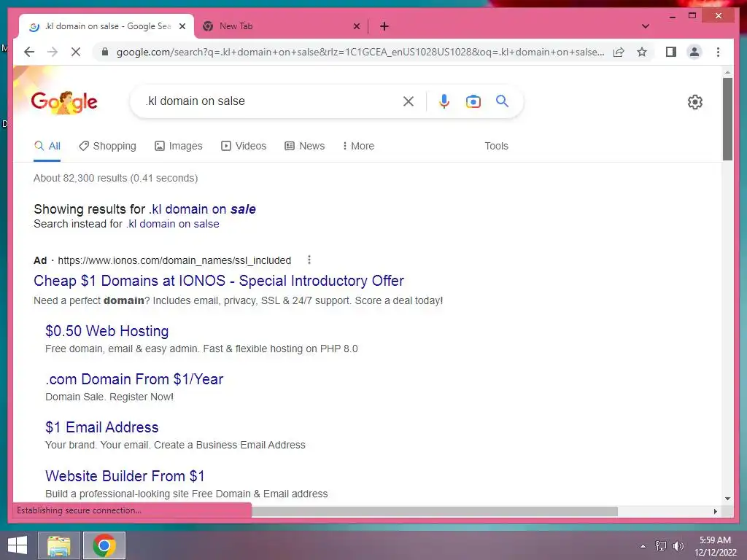Open a new browser tab
747x560 pixels.
pos(384,26)
